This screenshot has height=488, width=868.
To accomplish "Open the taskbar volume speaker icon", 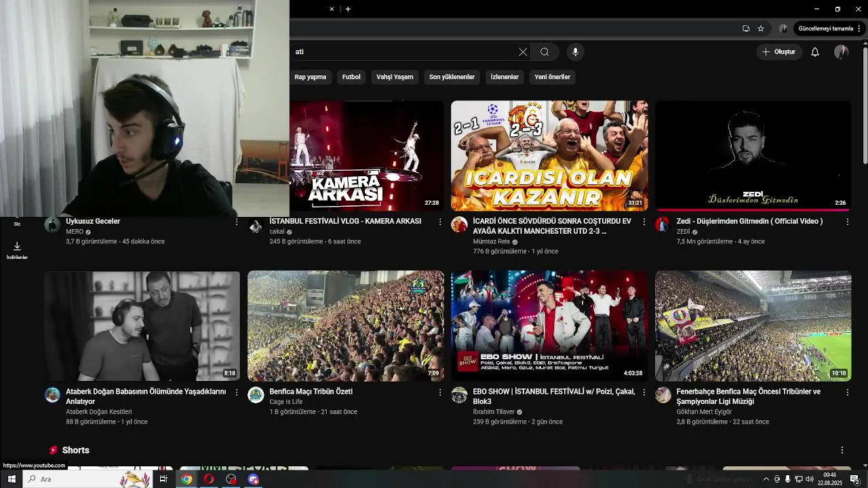I will tap(809, 479).
